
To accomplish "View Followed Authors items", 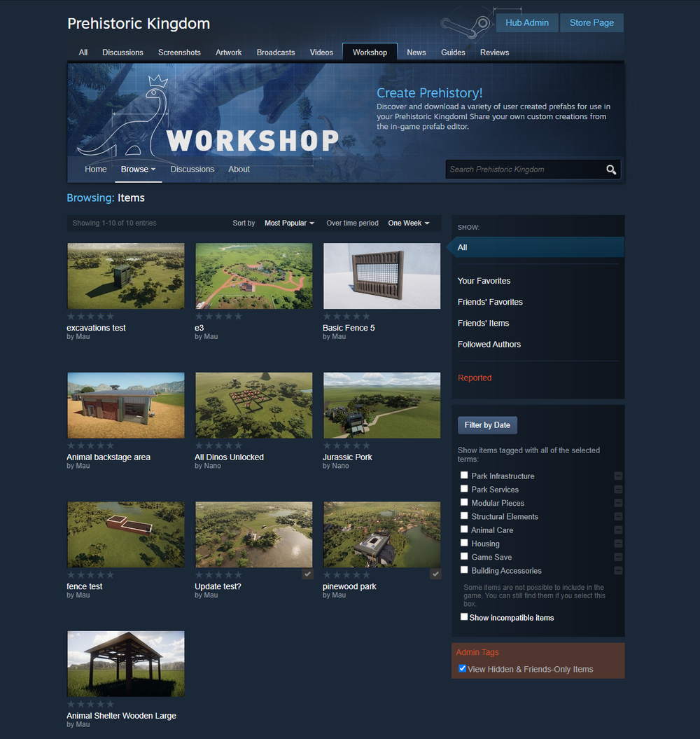I will tap(489, 345).
